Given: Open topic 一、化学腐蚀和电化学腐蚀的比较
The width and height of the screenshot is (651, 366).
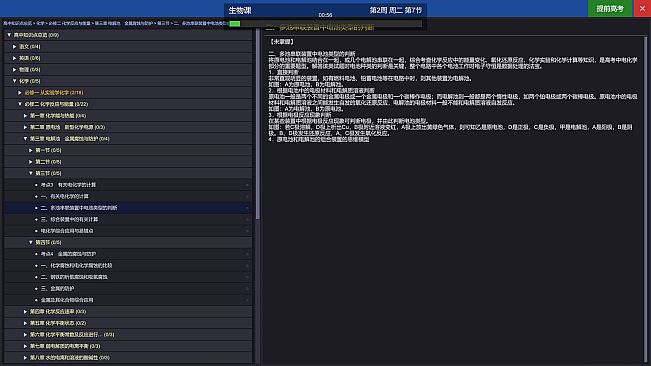Looking at the screenshot, I should (128, 265).
